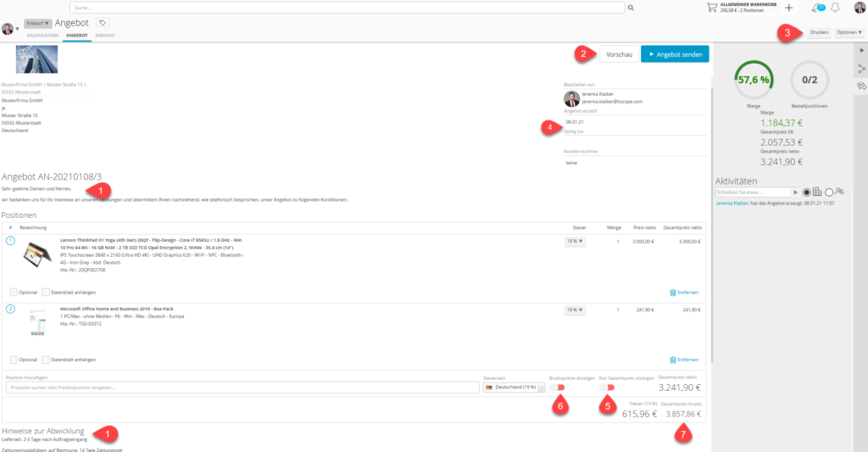Send activity message with arrow icon
The width and height of the screenshot is (868, 452).
tap(795, 193)
